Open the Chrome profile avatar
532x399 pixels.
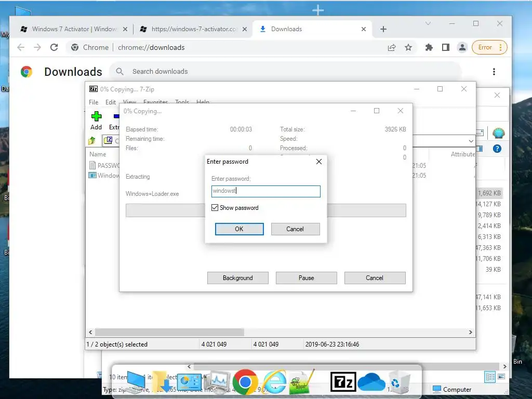pyautogui.click(x=462, y=47)
